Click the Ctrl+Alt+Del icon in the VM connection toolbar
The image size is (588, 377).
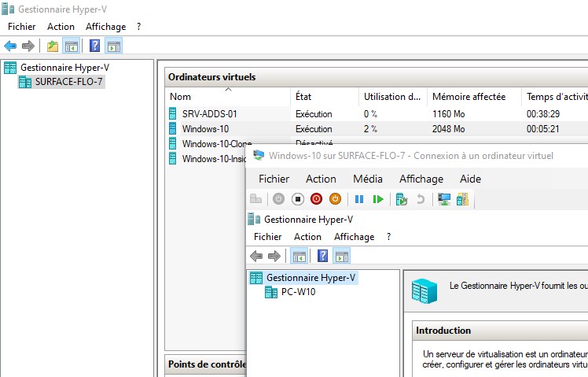pyautogui.click(x=255, y=199)
